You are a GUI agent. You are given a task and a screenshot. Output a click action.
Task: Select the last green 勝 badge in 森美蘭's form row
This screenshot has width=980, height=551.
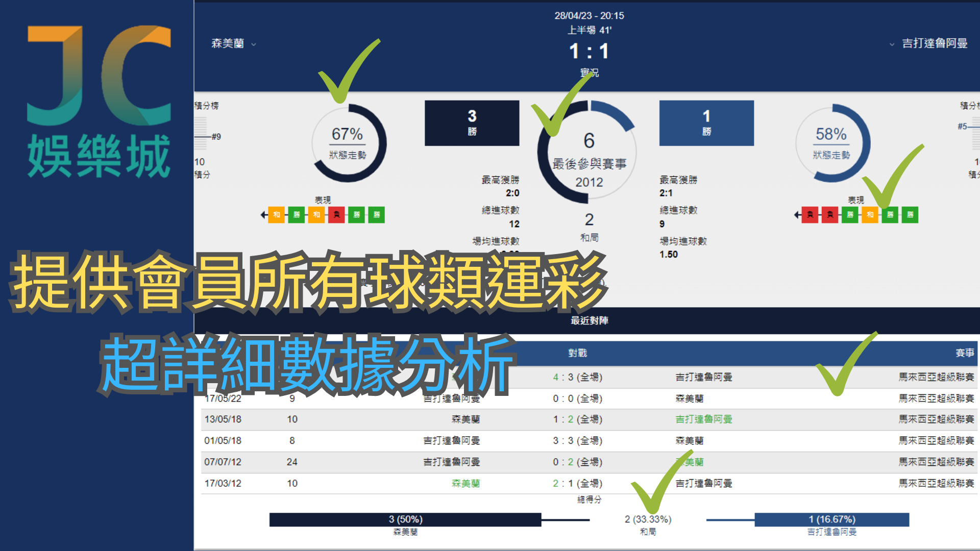coord(377,215)
